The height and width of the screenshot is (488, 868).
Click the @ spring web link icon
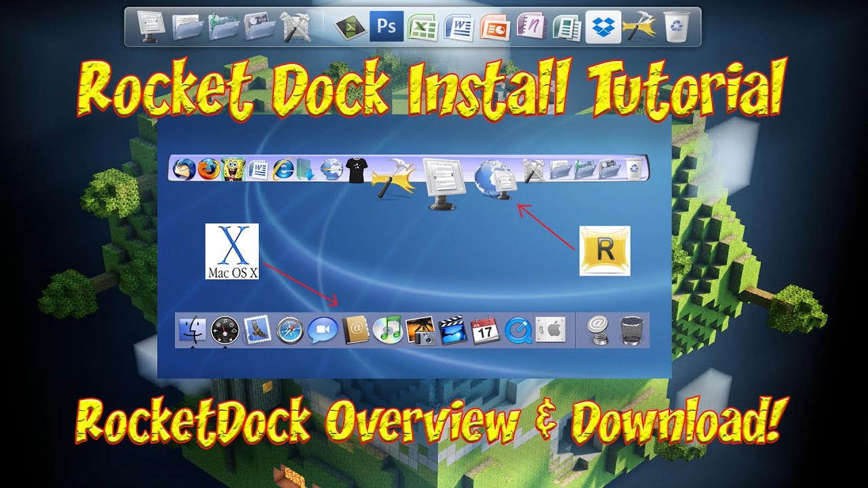coord(598,331)
